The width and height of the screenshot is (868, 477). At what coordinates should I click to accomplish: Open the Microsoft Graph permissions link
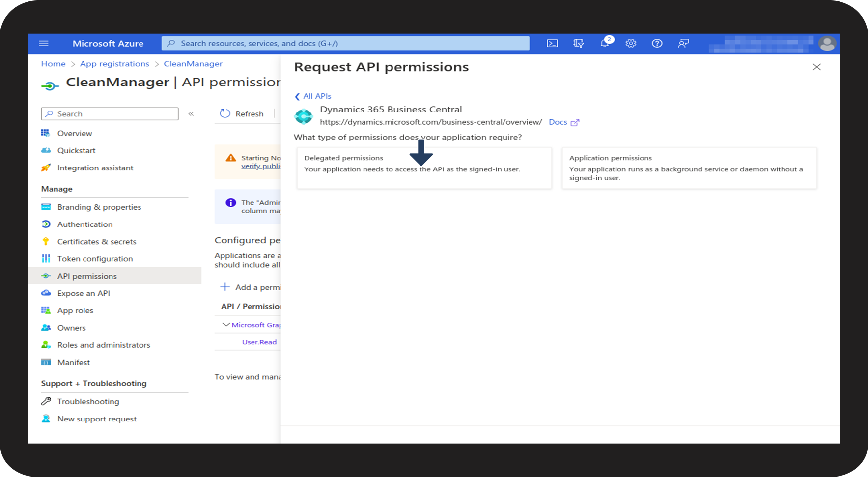coord(256,325)
